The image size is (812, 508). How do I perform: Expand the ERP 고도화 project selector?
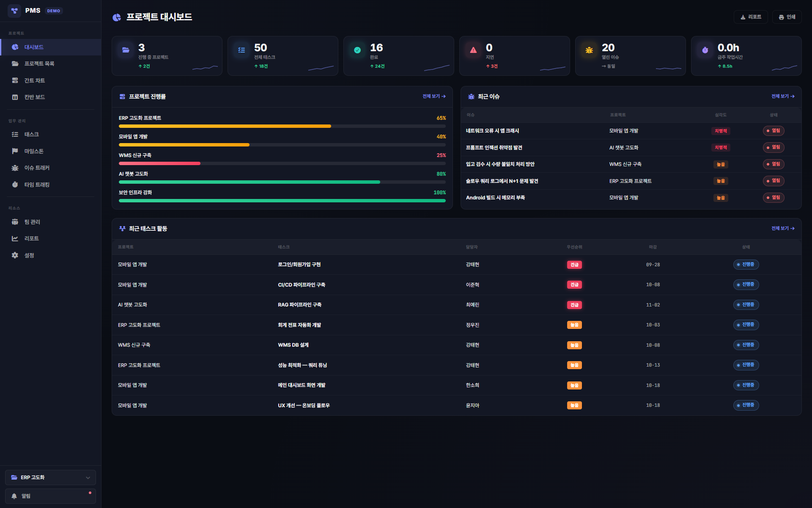point(50,478)
